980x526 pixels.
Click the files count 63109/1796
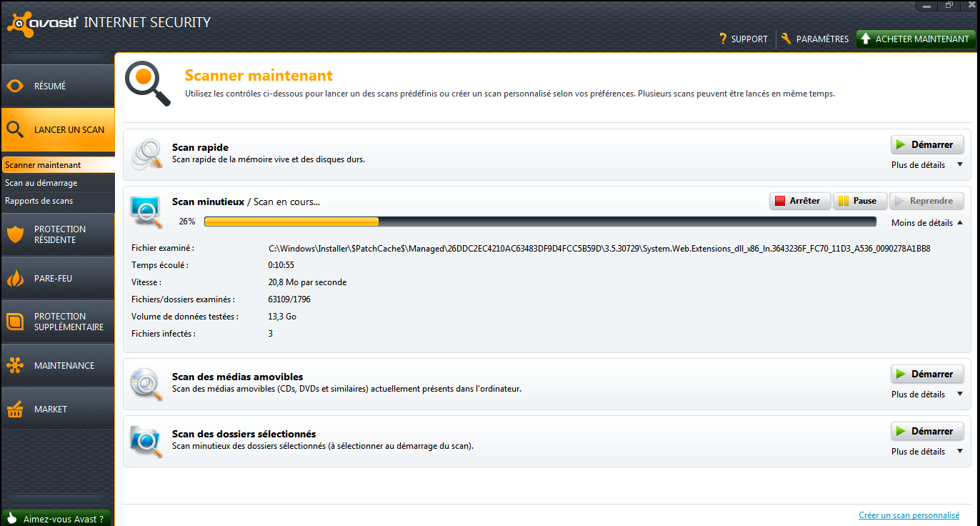point(289,299)
